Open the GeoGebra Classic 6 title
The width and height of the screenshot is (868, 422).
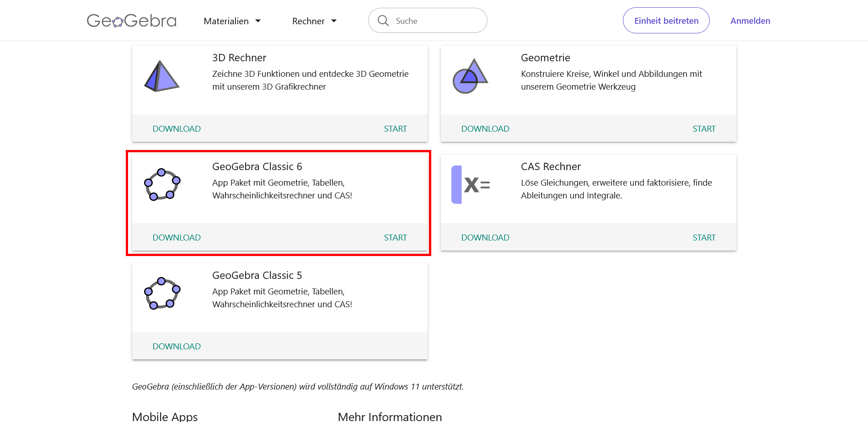point(257,166)
